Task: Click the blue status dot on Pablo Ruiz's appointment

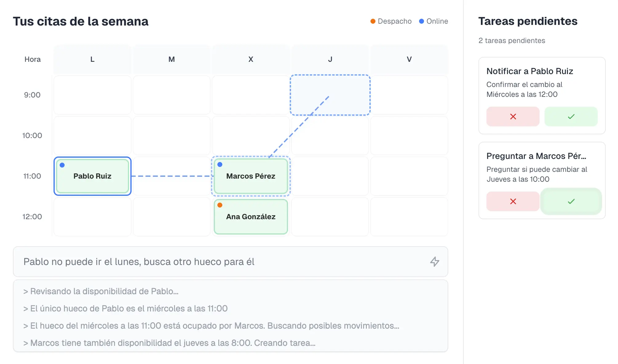Action: (63, 165)
